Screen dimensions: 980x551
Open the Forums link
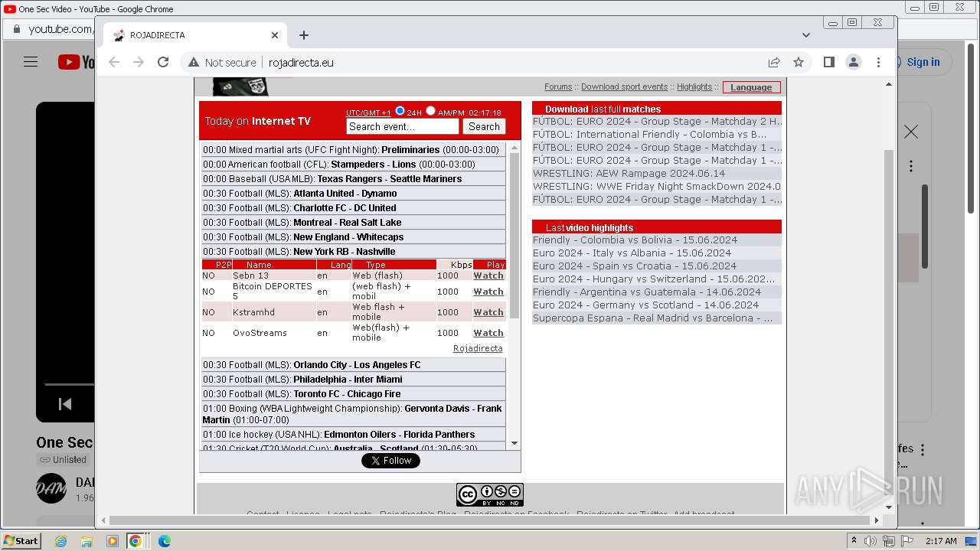[x=558, y=87]
